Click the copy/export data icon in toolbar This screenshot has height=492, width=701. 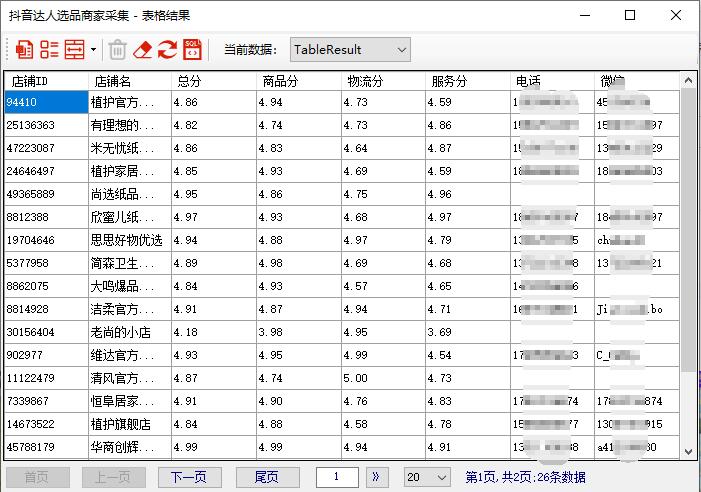(x=24, y=49)
